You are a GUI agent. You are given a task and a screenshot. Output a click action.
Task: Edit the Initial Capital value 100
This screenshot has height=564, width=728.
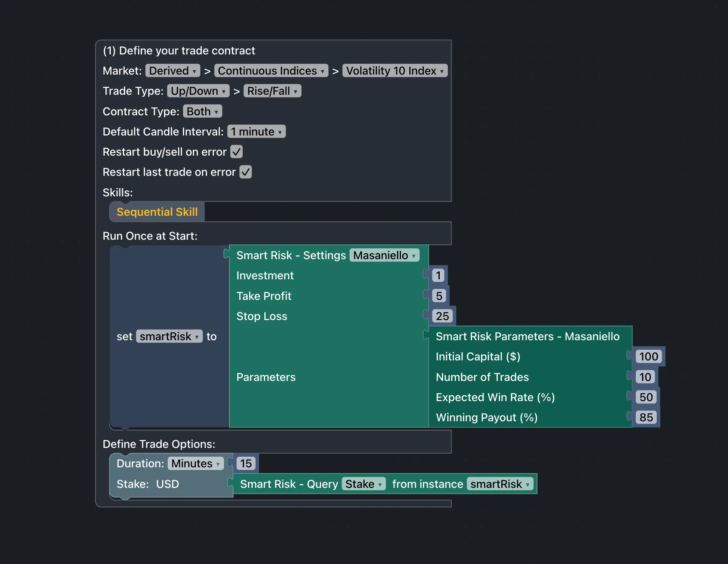tap(649, 357)
